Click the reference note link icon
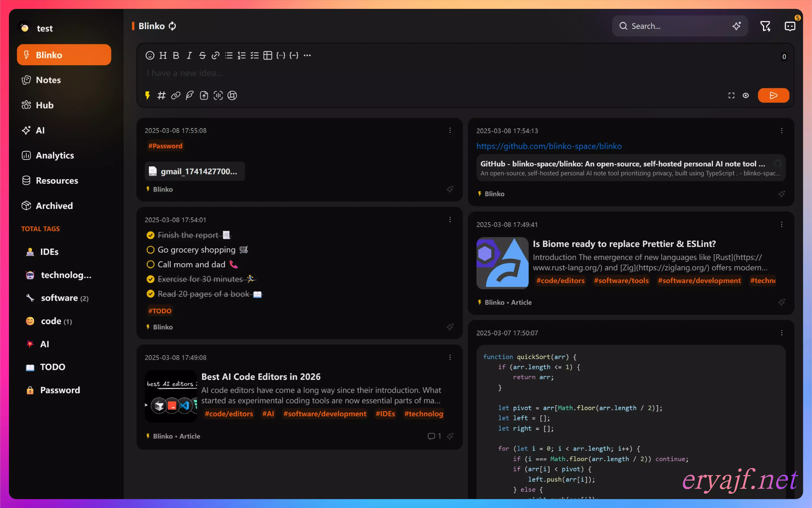 click(176, 95)
